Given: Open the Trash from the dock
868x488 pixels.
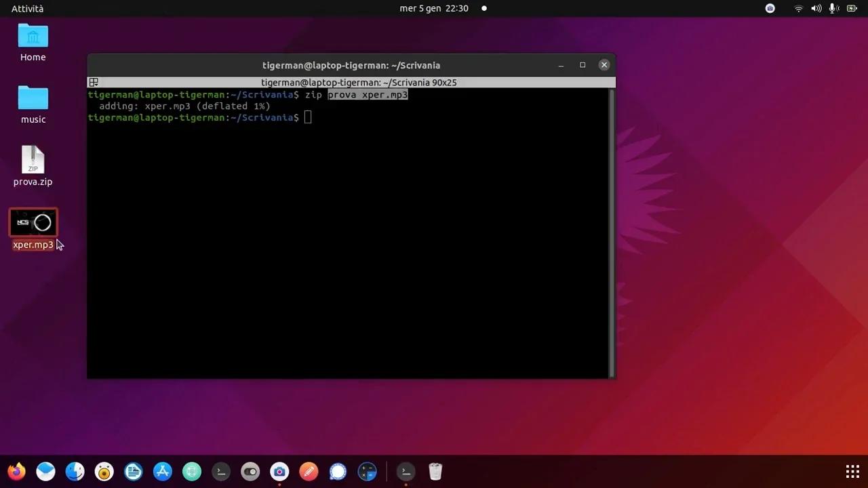Looking at the screenshot, I should (435, 471).
